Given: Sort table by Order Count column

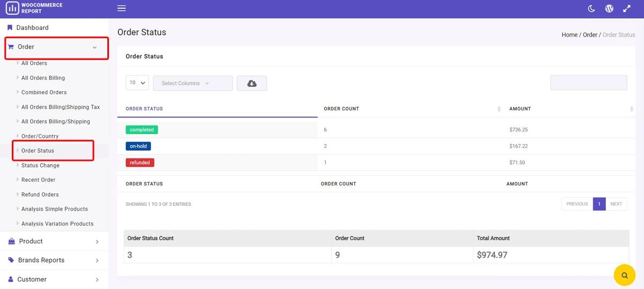Looking at the screenshot, I should [x=412, y=109].
